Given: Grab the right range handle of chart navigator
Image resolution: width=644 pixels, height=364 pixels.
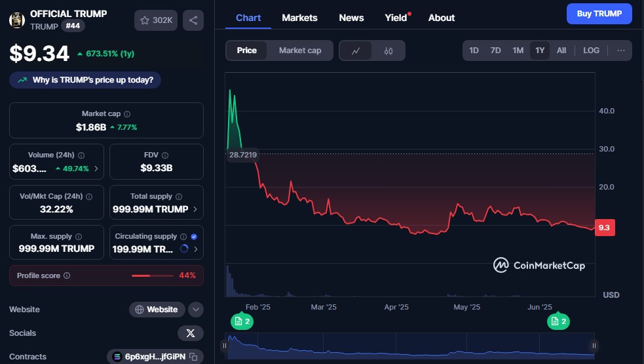Looking at the screenshot, I should [x=594, y=346].
